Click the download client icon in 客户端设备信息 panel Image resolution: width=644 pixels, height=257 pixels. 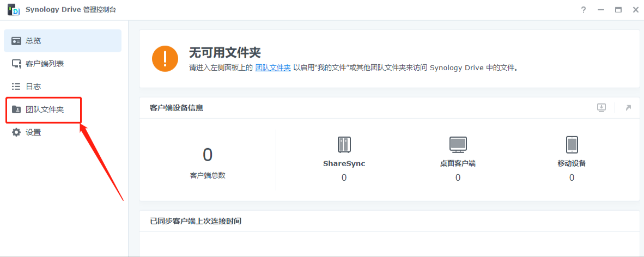point(602,108)
